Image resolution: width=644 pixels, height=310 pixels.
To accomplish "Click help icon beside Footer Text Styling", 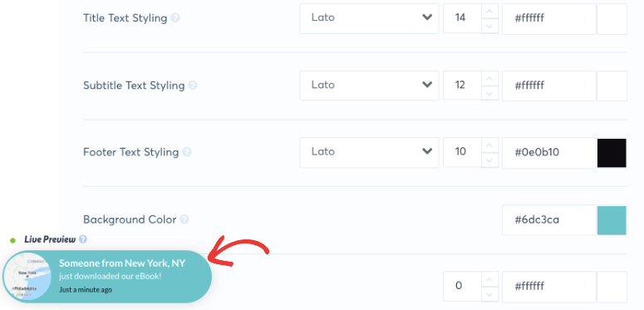I will pos(187,152).
